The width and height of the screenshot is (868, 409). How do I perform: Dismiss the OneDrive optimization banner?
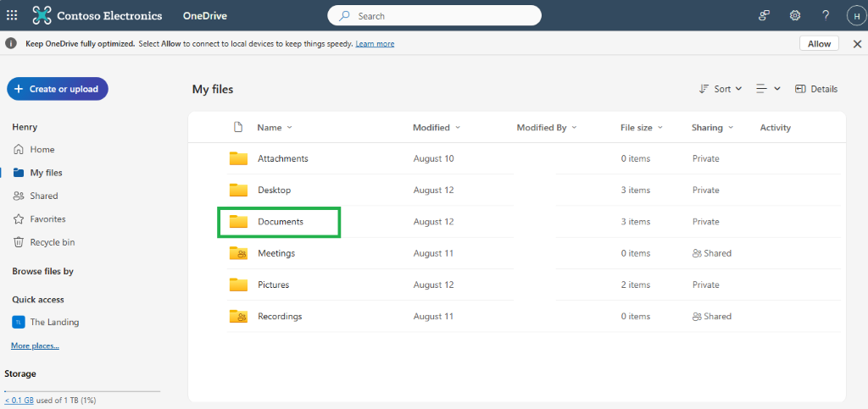[857, 44]
